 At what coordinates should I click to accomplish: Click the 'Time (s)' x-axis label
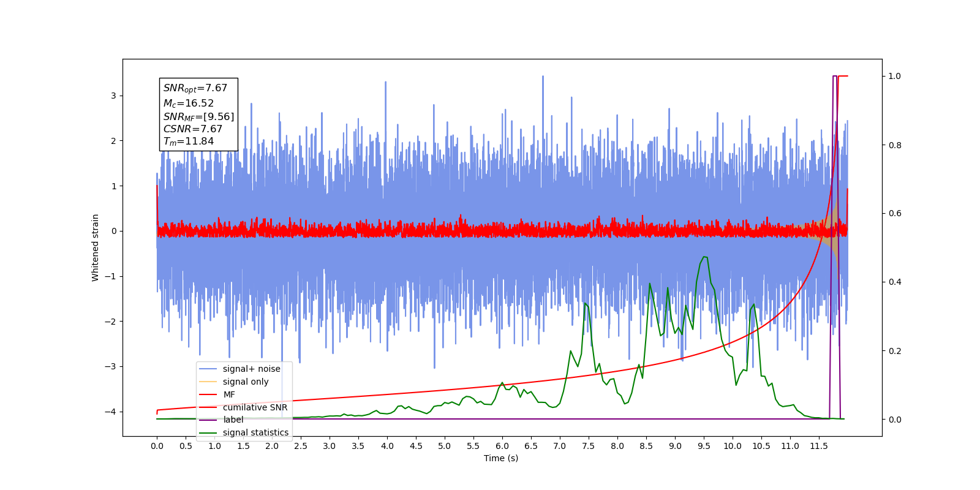[501, 458]
